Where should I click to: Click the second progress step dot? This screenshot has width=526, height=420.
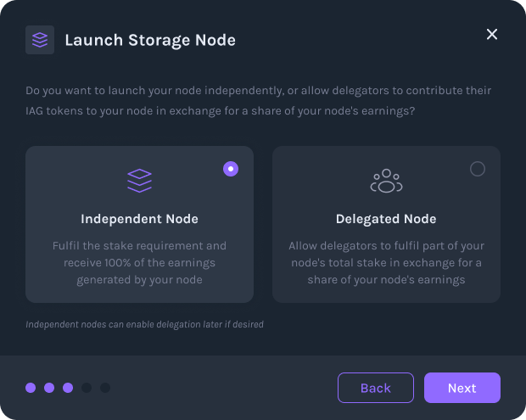(x=49, y=388)
